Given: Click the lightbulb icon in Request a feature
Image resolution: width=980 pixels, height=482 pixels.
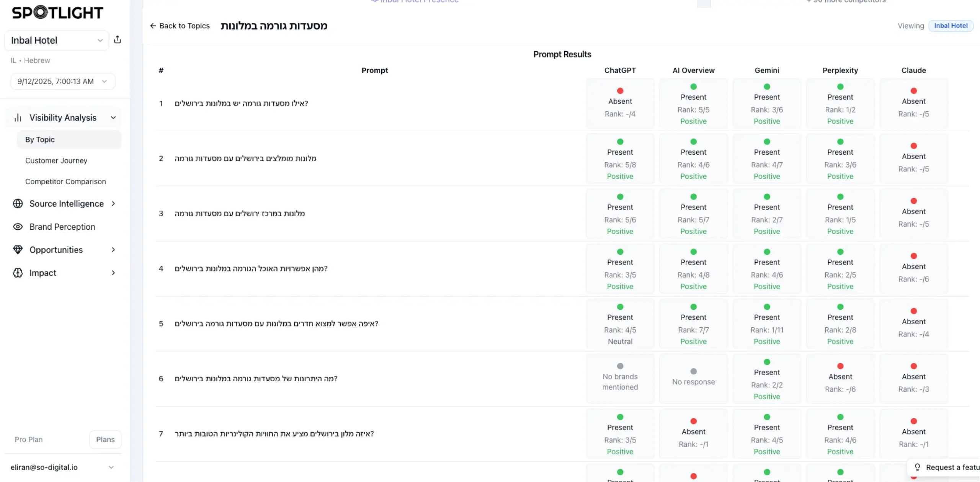Looking at the screenshot, I should (917, 467).
